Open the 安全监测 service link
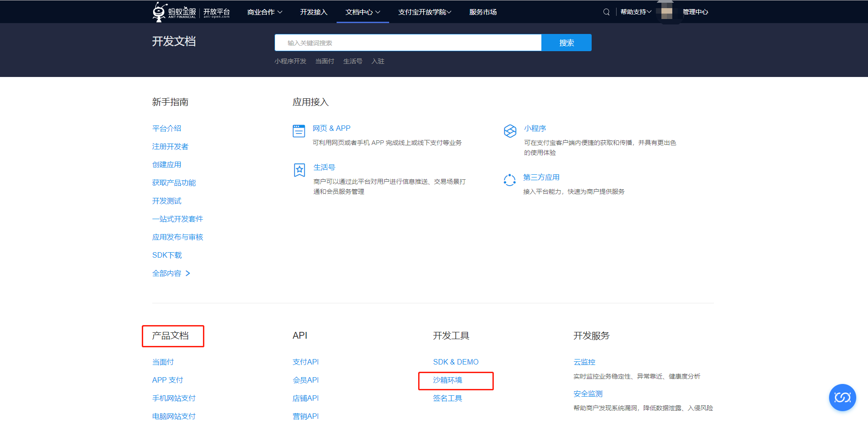This screenshot has height=422, width=868. [x=588, y=394]
